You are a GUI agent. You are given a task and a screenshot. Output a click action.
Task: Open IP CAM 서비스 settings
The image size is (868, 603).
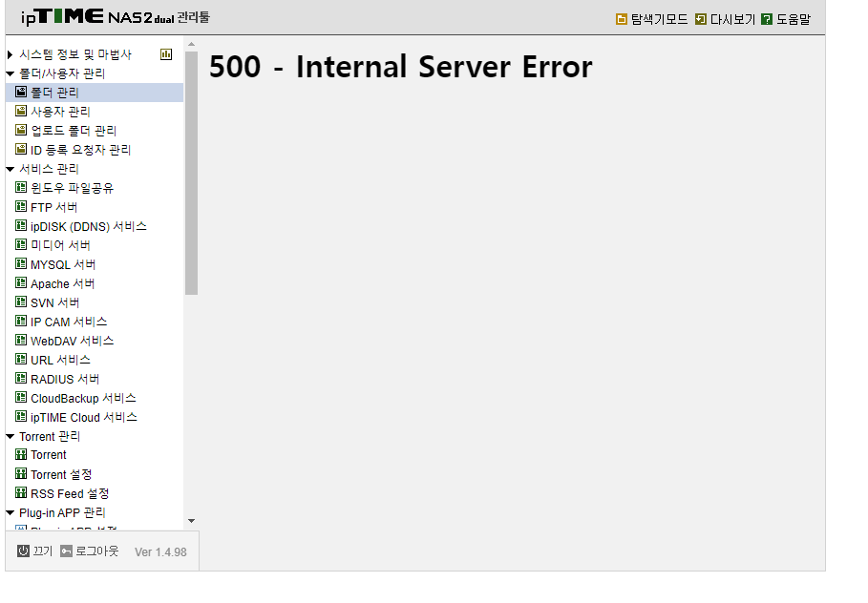coord(69,322)
